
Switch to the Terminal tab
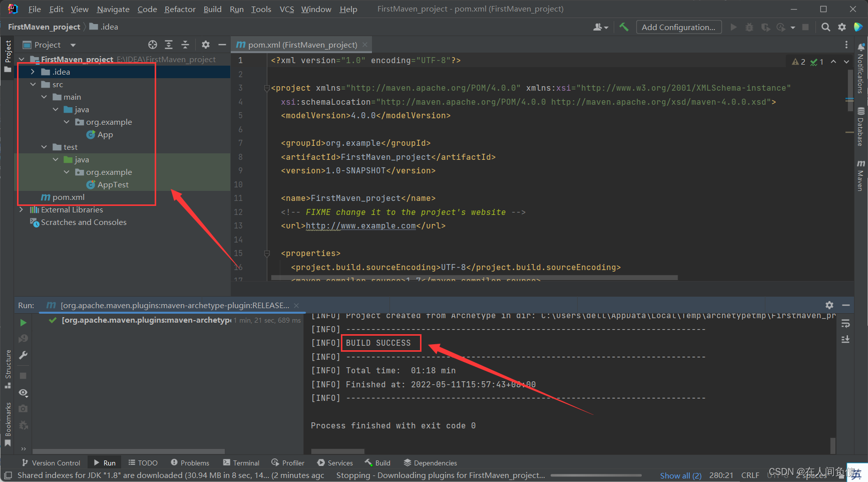[241, 462]
